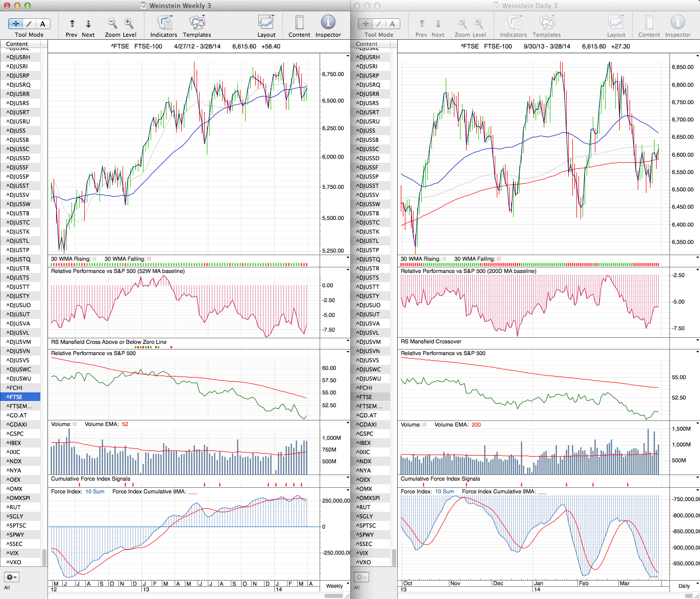
Task: Zoom out using the minus magnifier
Action: 112,23
